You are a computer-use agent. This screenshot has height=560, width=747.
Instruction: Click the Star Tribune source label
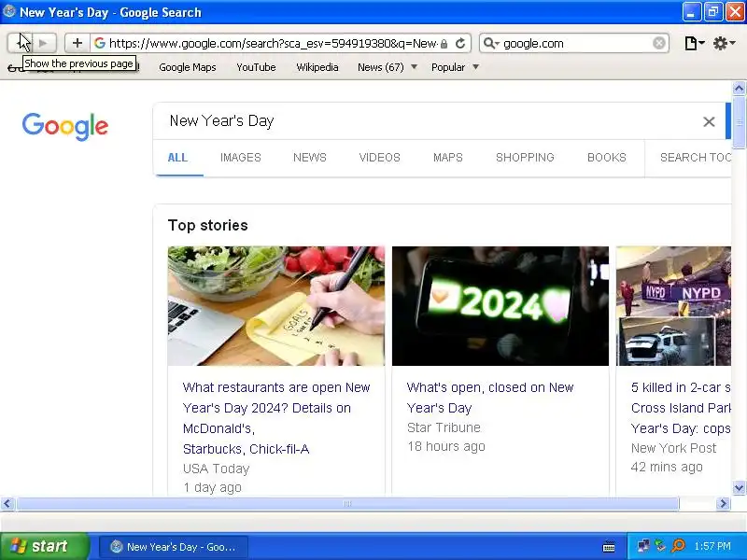(444, 427)
